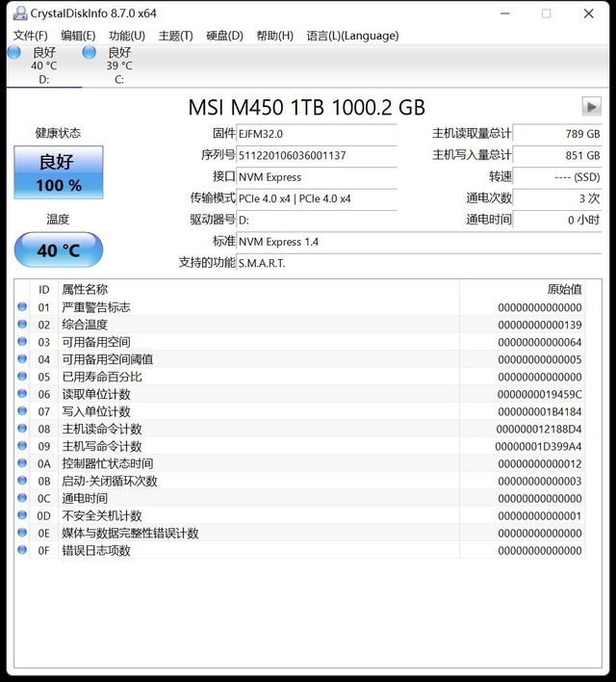Viewport: 616px width, 682px height.
Task: Open the 编辑(E) menu
Action: click(78, 36)
